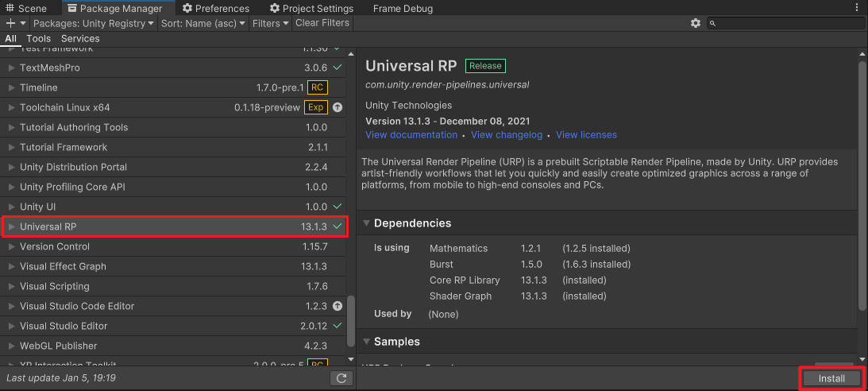
Task: Click the installed checkmark on TextMeshPro row
Action: coord(338,68)
